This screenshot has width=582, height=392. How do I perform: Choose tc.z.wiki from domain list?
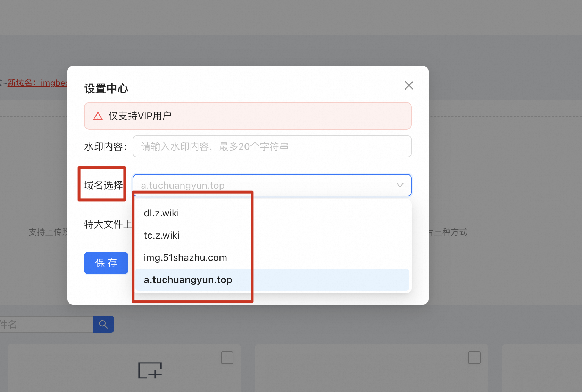pos(272,235)
